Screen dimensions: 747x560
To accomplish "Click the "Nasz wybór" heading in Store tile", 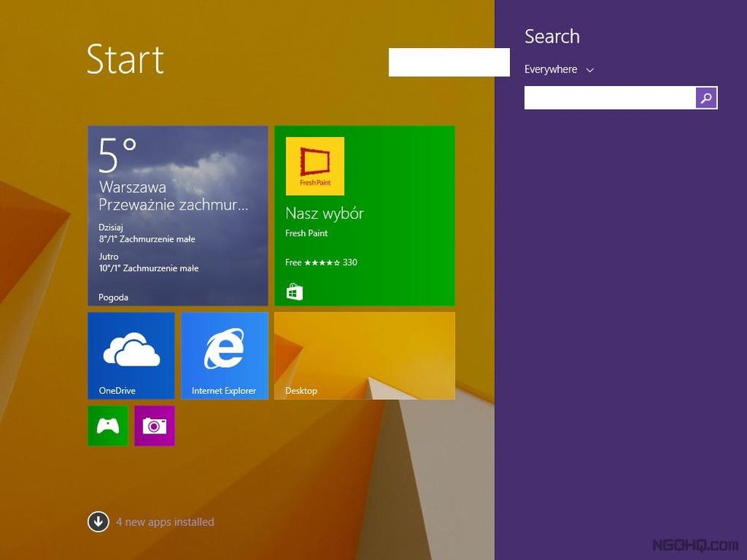I will 324,213.
